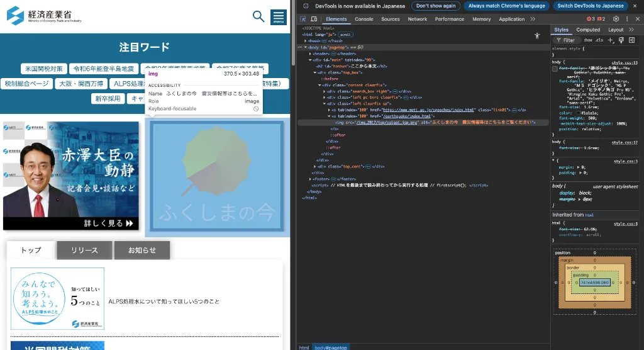Open the Network tab

coord(418,19)
